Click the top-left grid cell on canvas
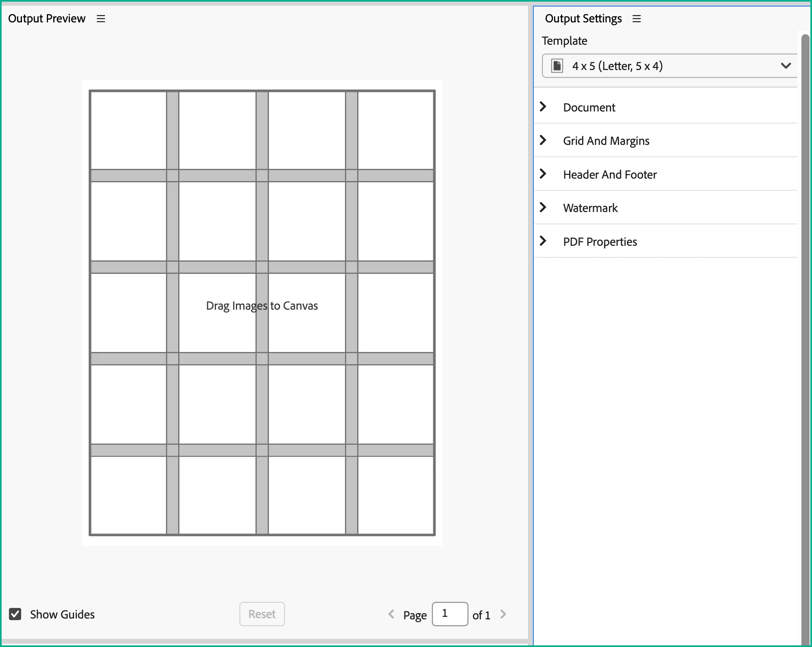Screen dimensions: 812x647 (x=129, y=130)
